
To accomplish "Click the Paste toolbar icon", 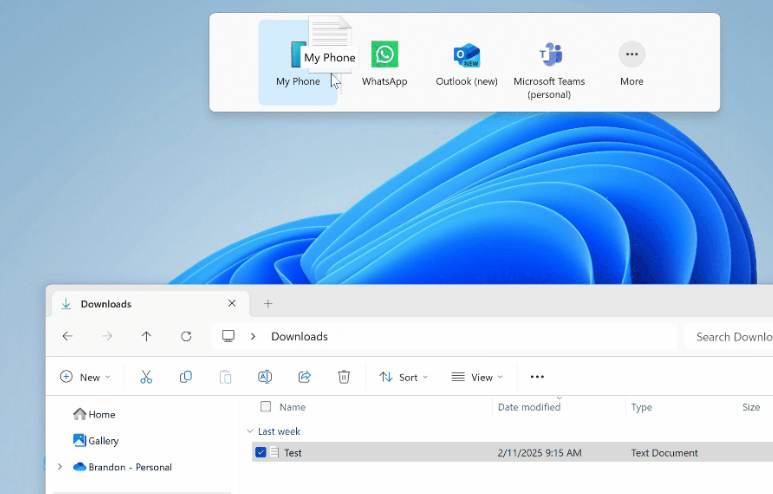I will [x=225, y=377].
